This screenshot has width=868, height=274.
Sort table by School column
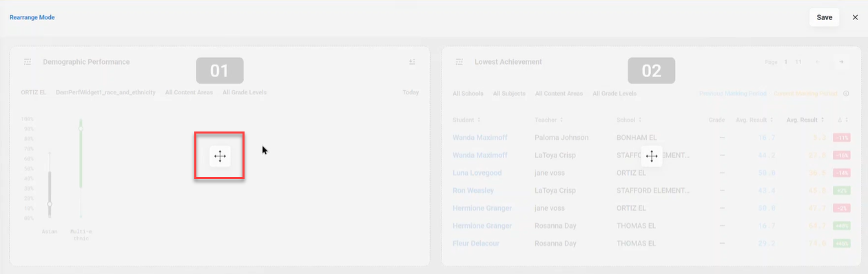(x=630, y=120)
